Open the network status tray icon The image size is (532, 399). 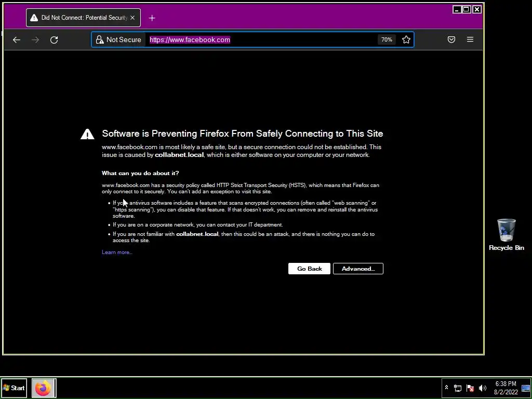(457, 388)
